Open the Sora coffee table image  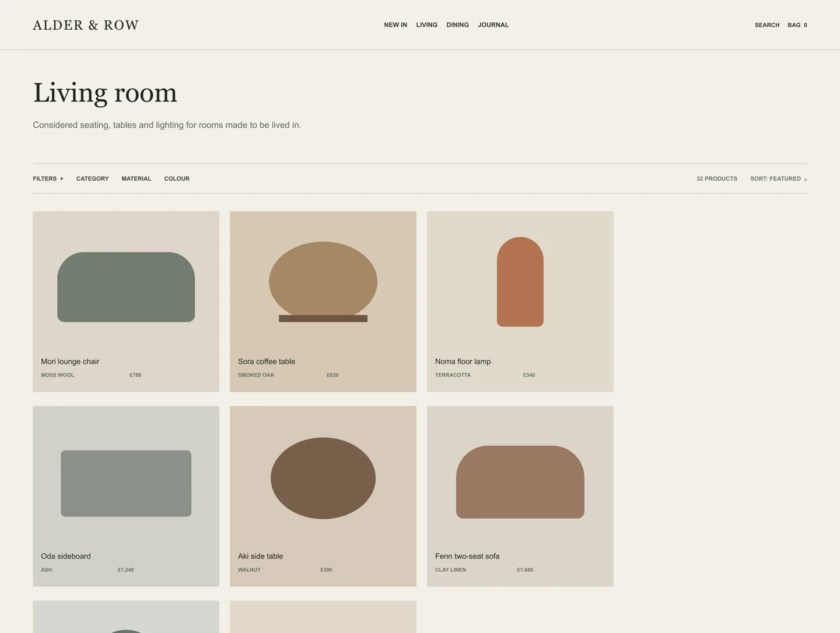323,282
